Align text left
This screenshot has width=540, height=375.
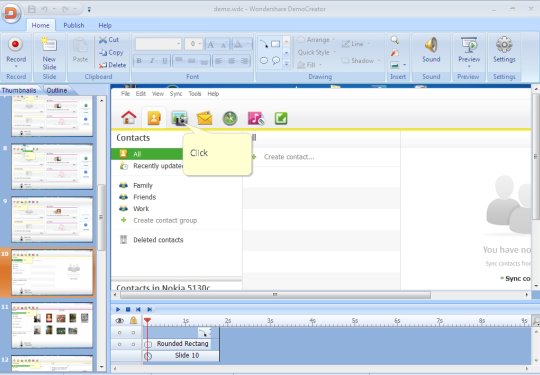tap(218, 61)
